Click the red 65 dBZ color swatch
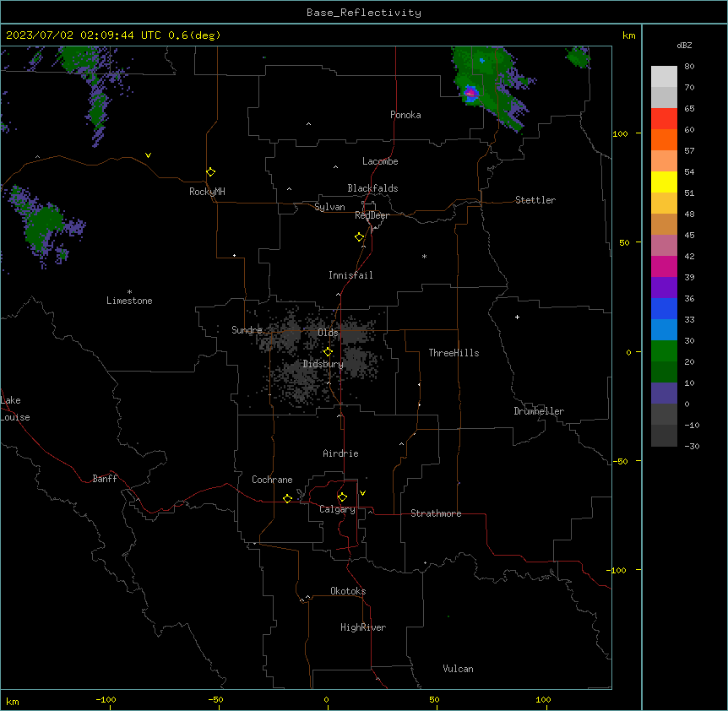728x711 pixels. (x=664, y=119)
